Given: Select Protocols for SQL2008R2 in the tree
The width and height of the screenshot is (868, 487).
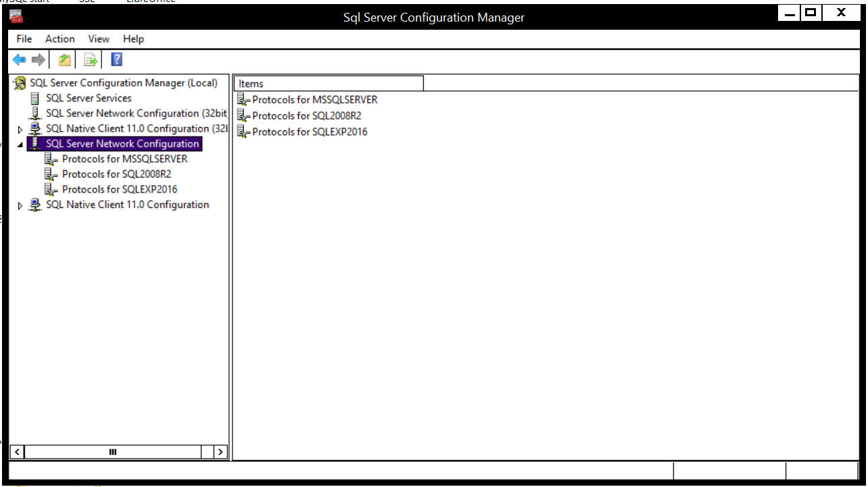Looking at the screenshot, I should click(116, 174).
